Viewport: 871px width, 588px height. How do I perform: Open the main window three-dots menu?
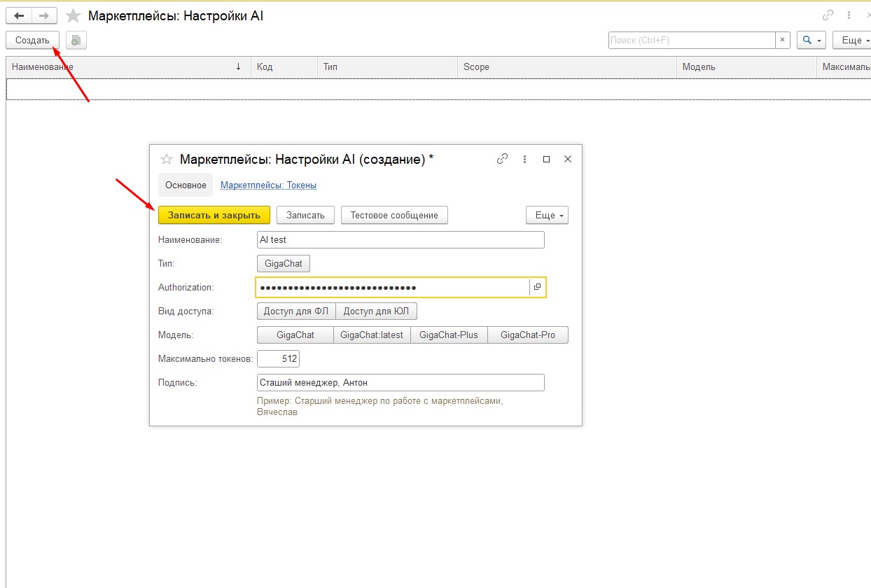(849, 15)
